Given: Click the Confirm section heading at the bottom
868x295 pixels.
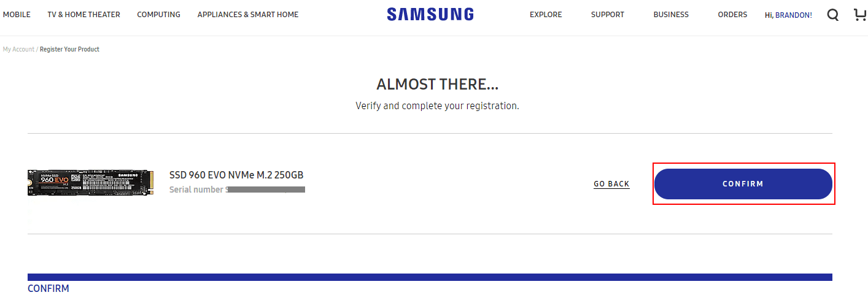Looking at the screenshot, I should (x=48, y=288).
